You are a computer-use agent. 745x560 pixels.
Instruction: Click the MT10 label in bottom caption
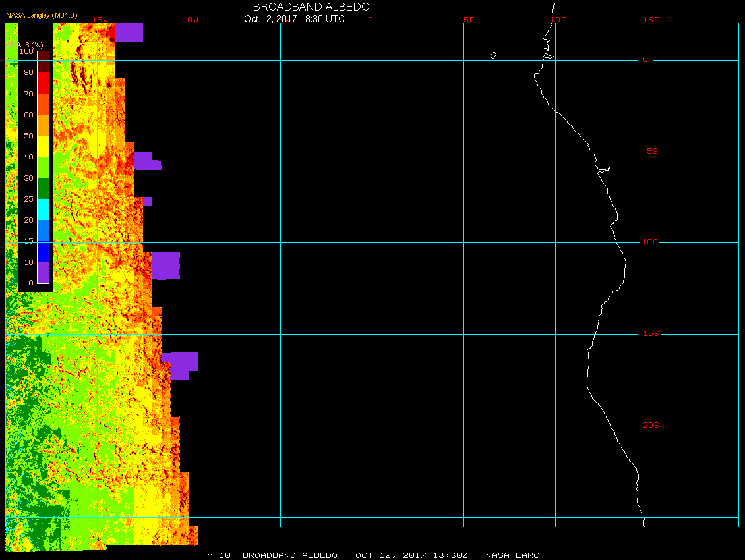pyautogui.click(x=218, y=555)
